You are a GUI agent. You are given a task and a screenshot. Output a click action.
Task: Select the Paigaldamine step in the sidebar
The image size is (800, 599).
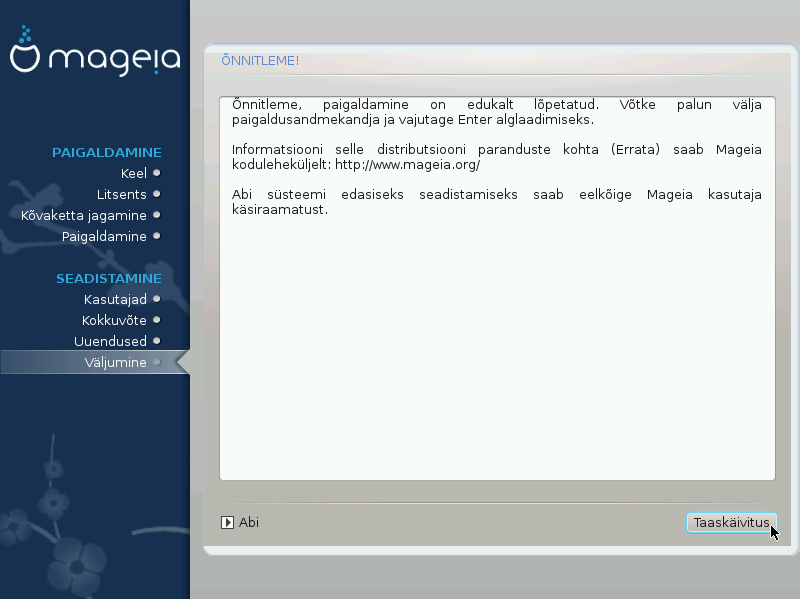104,236
